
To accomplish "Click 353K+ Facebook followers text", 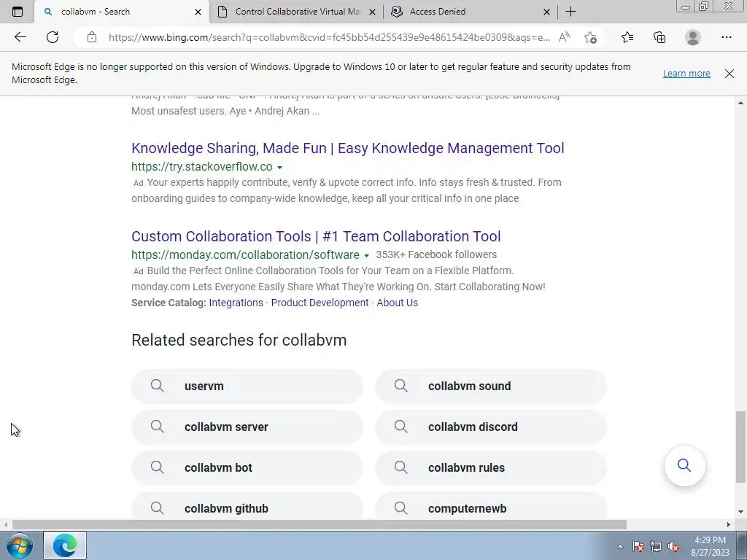I will click(x=436, y=254).
